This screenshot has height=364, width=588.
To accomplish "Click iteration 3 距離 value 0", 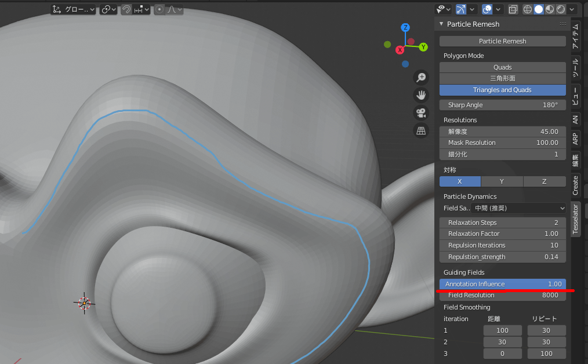I will coord(503,354).
